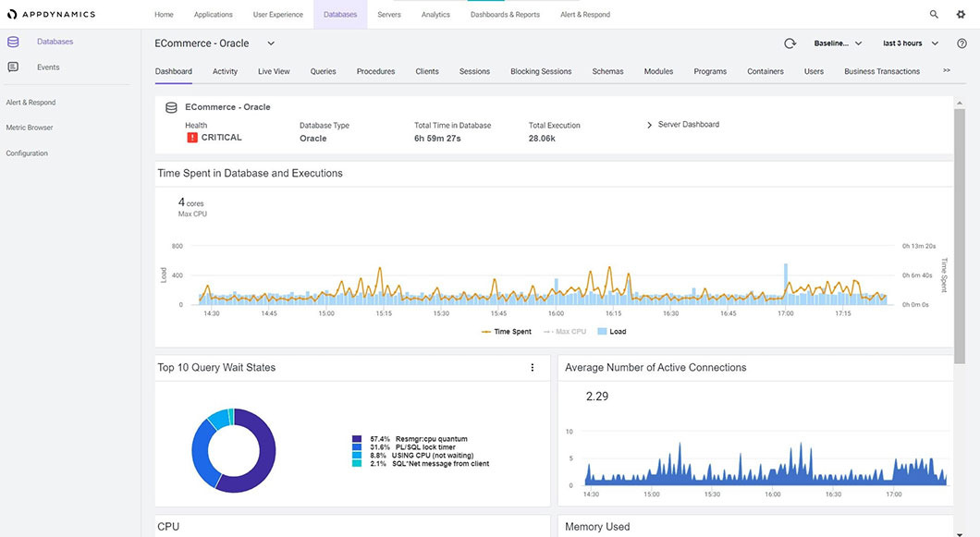Toggle the Load legend series

611,331
